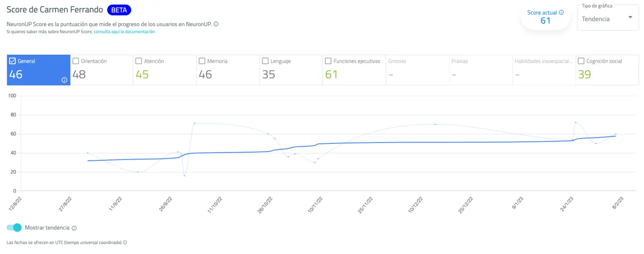
Task: Click the BETA badge
Action: [119, 10]
